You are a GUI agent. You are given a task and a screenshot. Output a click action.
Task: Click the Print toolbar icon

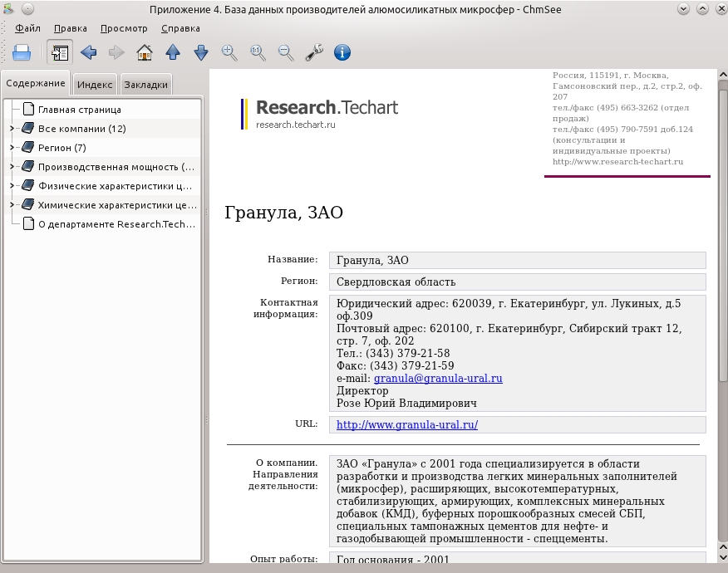[22, 52]
